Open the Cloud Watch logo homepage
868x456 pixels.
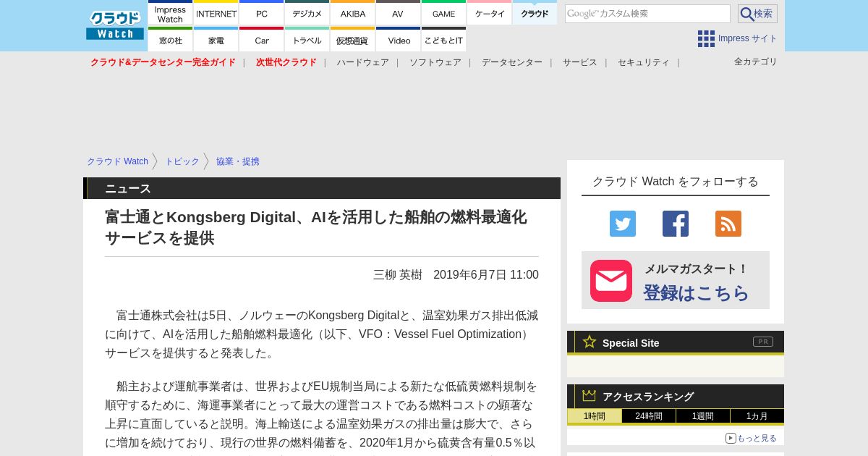(x=115, y=25)
